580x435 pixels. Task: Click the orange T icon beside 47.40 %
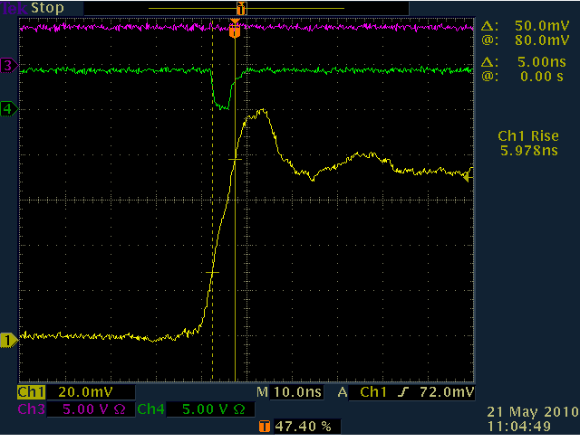click(x=264, y=426)
